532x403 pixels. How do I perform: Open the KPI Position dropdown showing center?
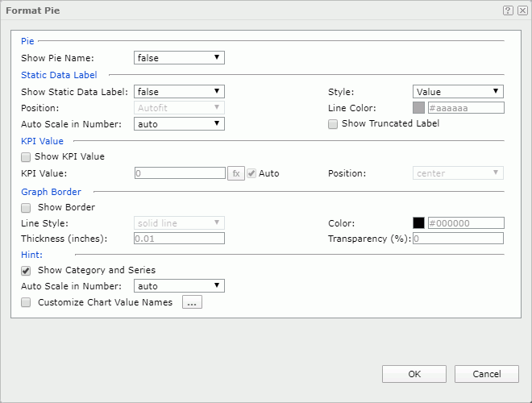[458, 173]
